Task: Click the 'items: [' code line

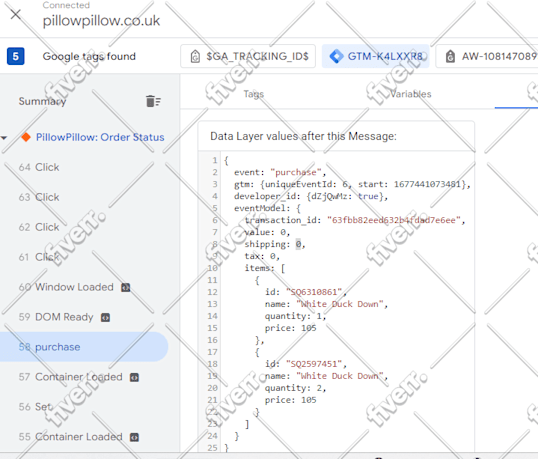Action: pyautogui.click(x=265, y=268)
